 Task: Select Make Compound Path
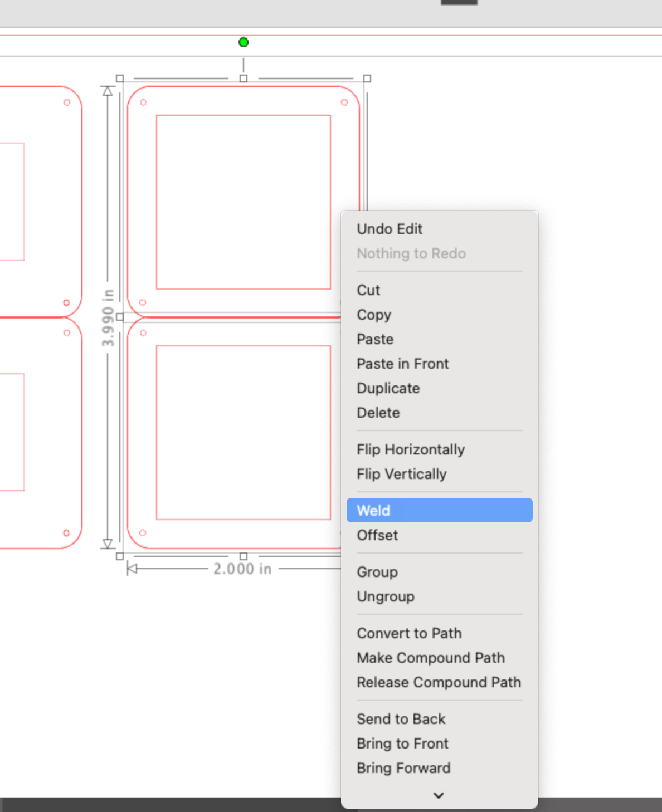click(431, 658)
